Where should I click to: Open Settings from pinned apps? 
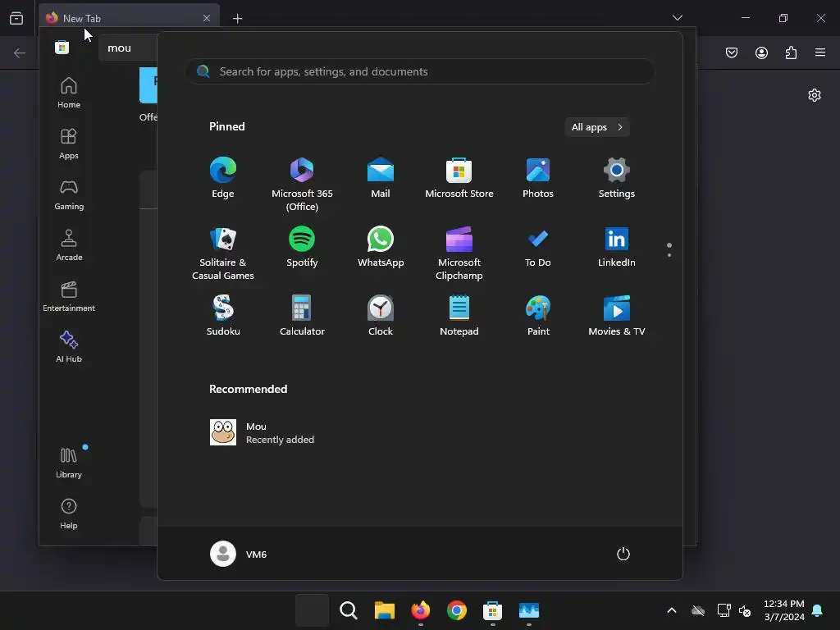[x=617, y=178]
